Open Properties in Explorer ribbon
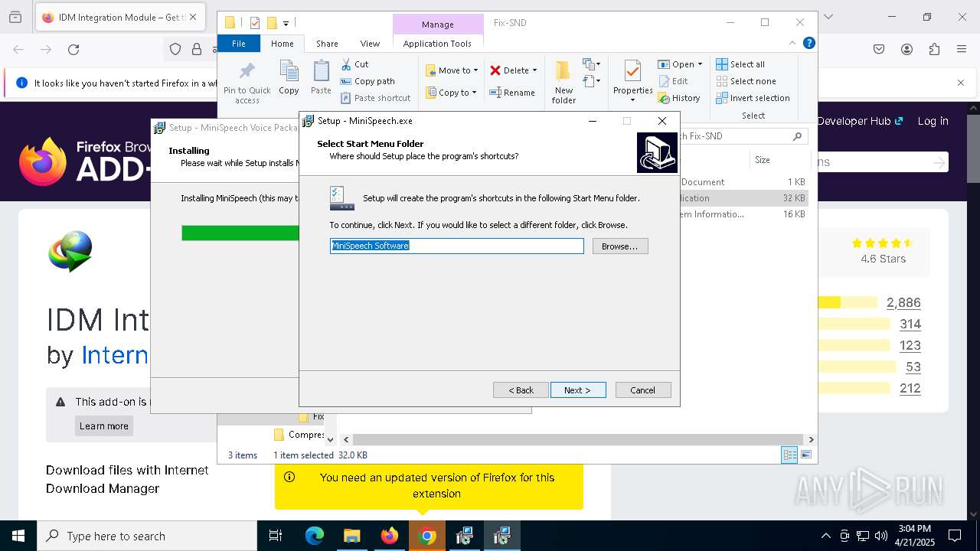Image resolution: width=980 pixels, height=551 pixels. click(632, 81)
